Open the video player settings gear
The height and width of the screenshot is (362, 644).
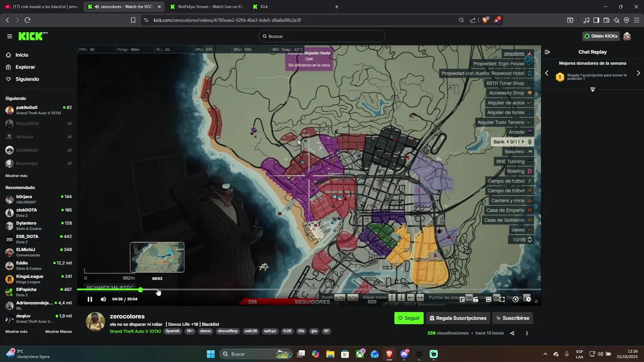pos(528,299)
